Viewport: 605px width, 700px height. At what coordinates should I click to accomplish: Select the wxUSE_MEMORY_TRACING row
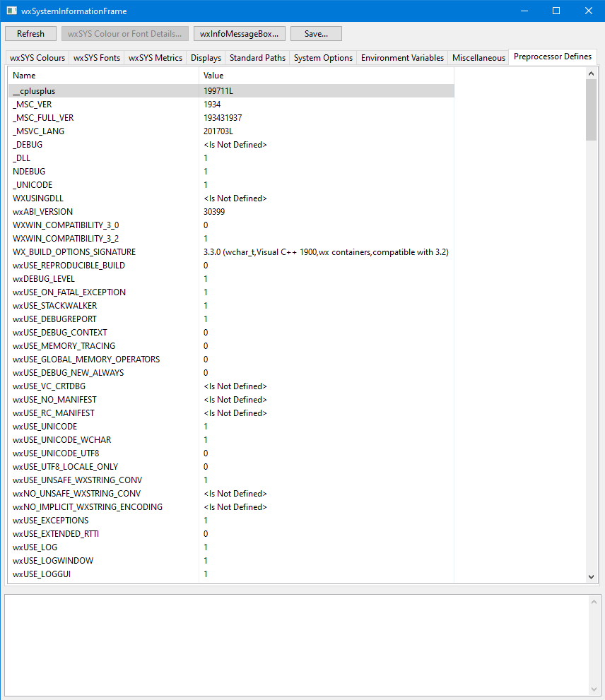(231, 346)
